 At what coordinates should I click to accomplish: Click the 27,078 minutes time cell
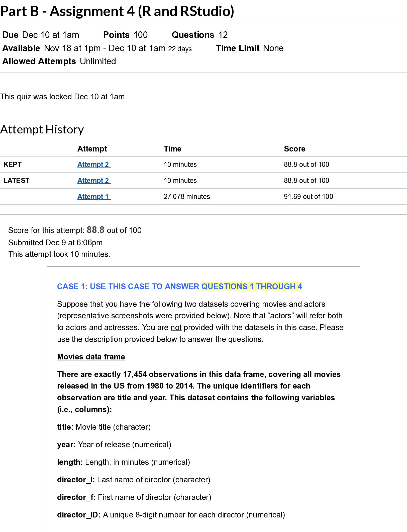(187, 196)
